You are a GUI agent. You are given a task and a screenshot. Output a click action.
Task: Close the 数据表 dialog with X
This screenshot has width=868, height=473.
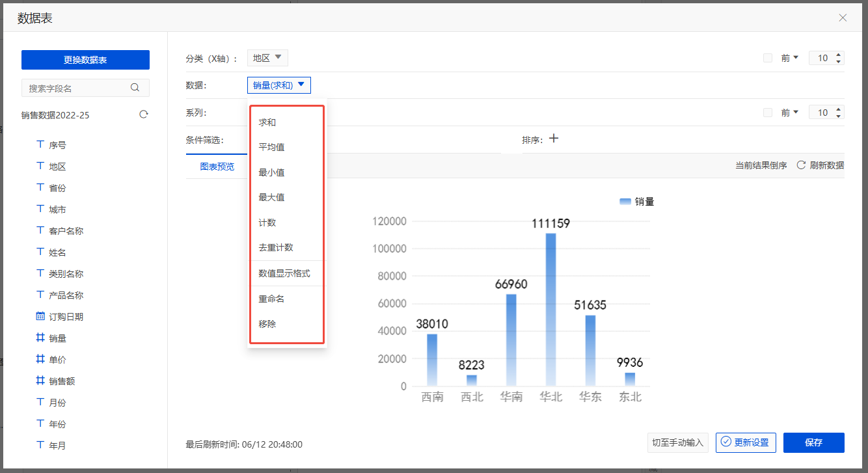point(843,18)
